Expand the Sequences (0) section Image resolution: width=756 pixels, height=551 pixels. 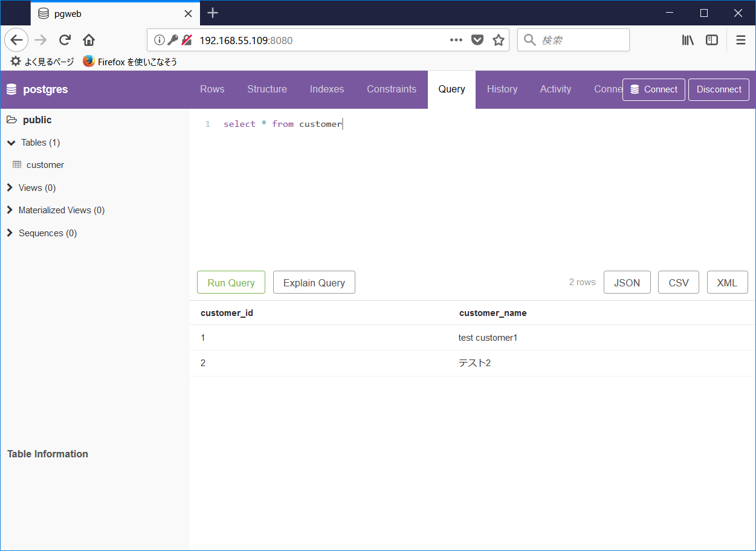(x=9, y=233)
